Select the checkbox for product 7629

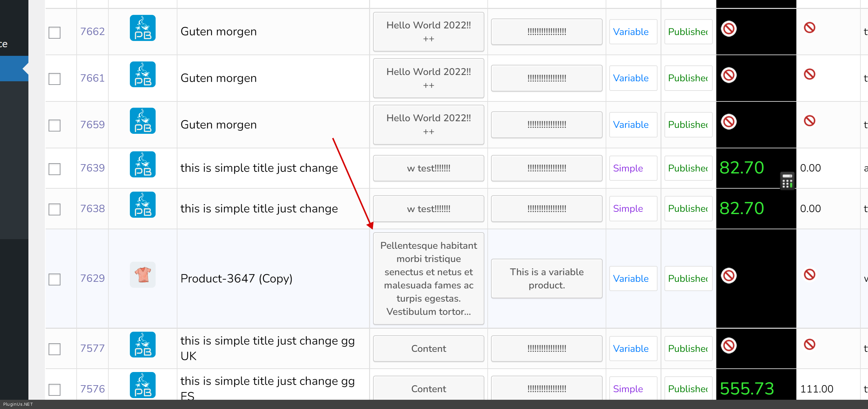click(55, 279)
